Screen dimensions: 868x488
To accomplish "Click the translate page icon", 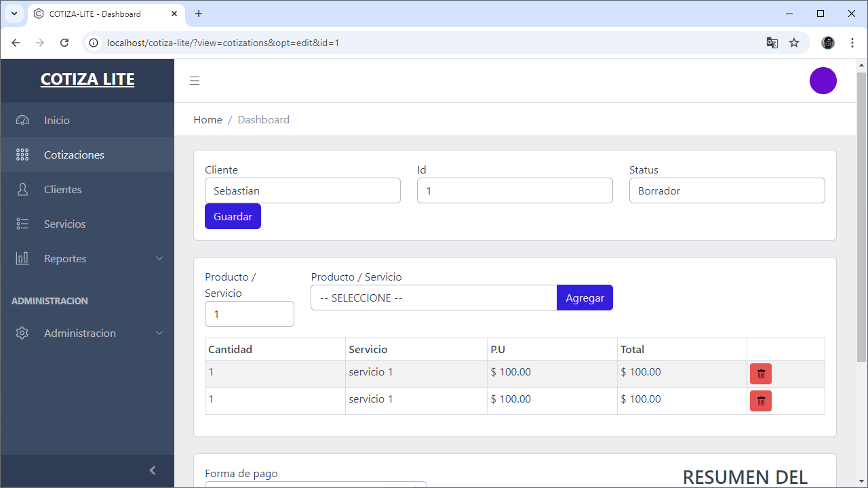I will (772, 43).
